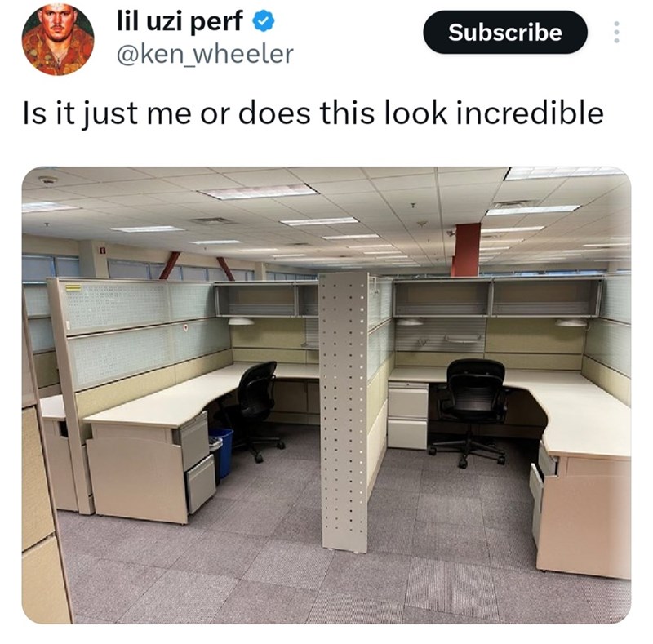This screenshot has height=644, width=653.
Task: Click the left cubicle's overhead storage shelf
Action: pyautogui.click(x=267, y=299)
